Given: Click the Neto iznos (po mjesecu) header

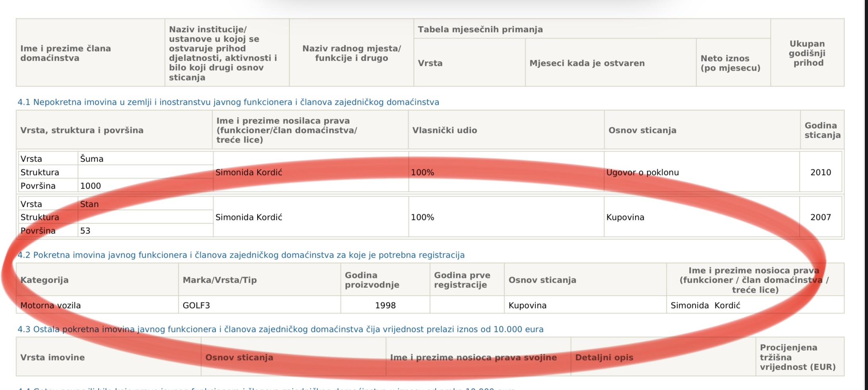Looking at the screenshot, I should pyautogui.click(x=730, y=63).
